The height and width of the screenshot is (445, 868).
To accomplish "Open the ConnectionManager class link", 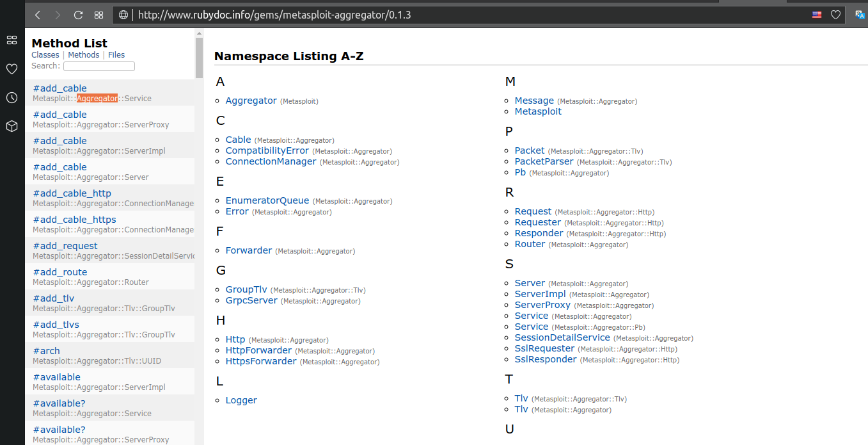I will tap(271, 161).
